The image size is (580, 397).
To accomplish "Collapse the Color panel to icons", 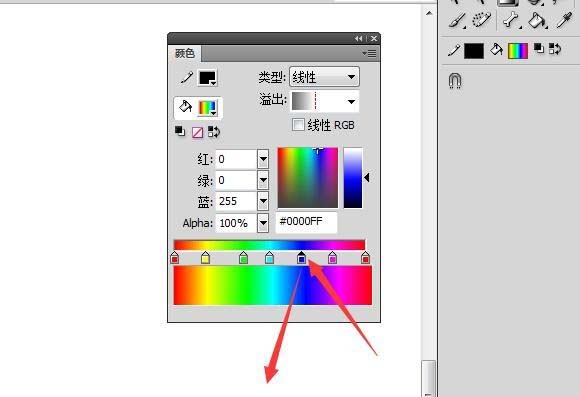I will [358, 38].
